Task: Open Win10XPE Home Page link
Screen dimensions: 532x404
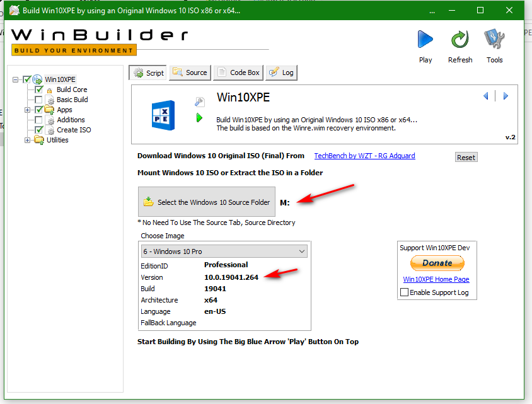Action: 436,279
